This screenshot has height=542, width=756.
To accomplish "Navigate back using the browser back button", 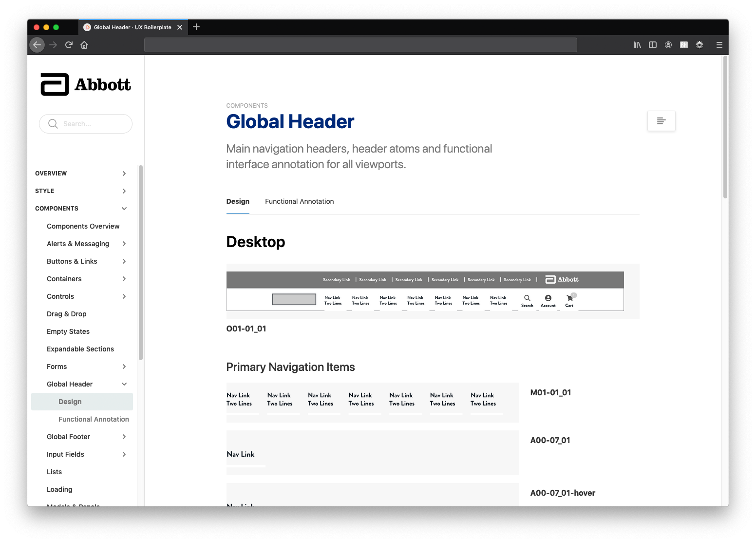I will click(37, 45).
